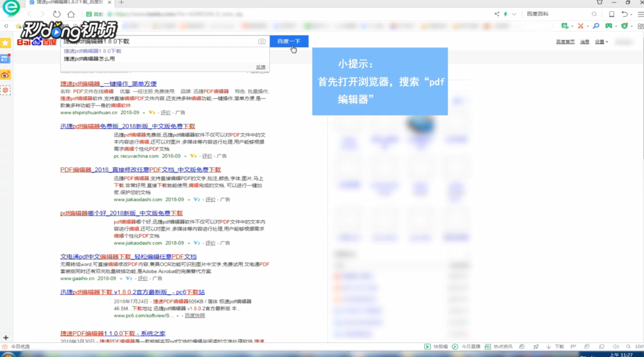Image resolution: width=644 pixels, height=357 pixels.
Task: Add a sidebar app with plus icon
Action: (6, 338)
